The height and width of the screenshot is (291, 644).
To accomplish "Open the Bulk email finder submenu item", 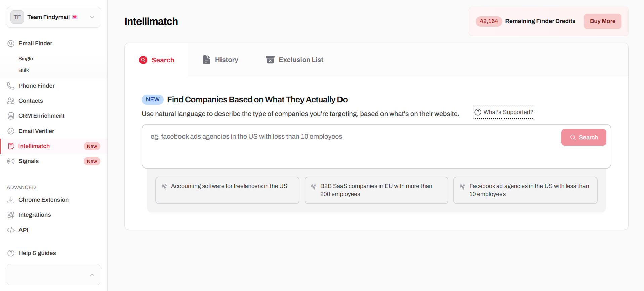I will coord(24,70).
